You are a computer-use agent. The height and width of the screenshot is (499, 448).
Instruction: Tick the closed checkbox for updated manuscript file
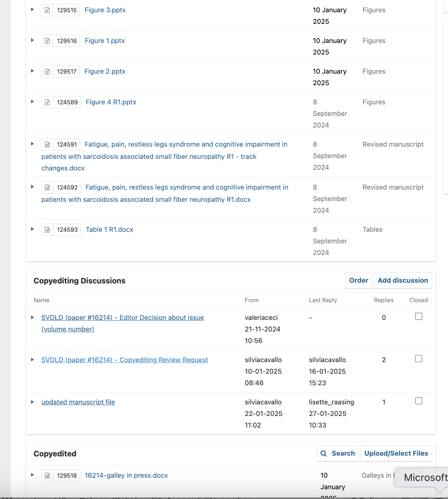[x=419, y=401]
